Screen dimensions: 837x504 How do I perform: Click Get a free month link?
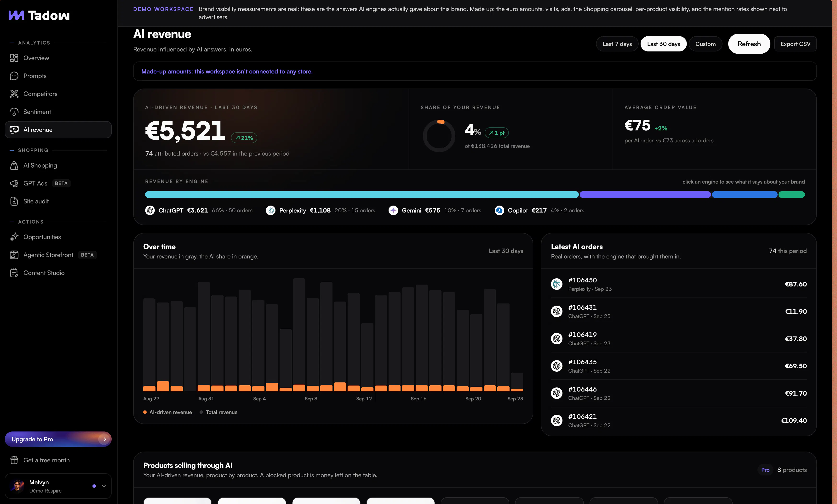pos(46,460)
